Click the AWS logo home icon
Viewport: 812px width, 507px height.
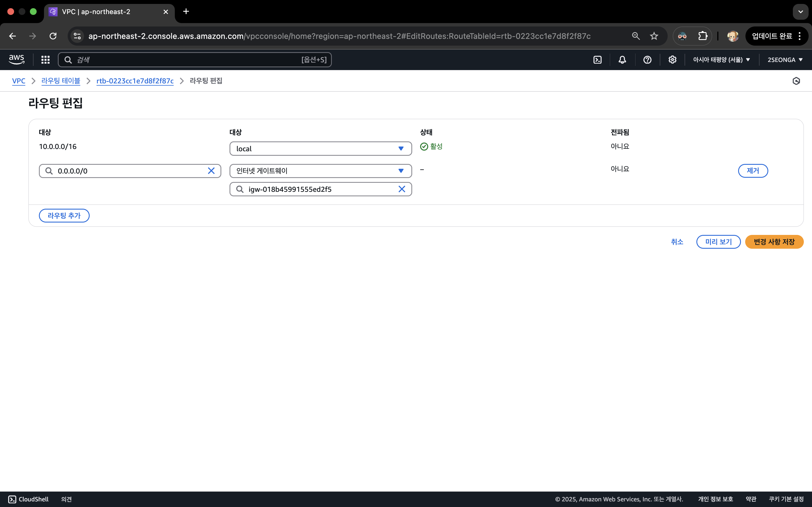click(x=16, y=60)
